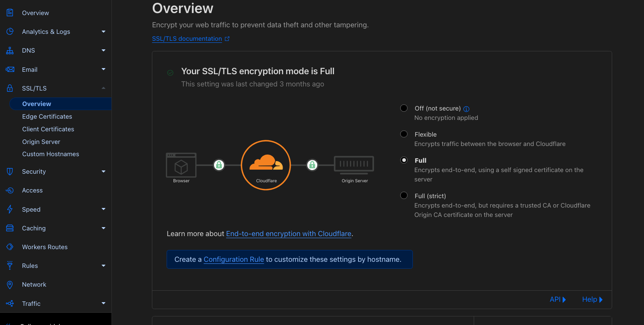Go to Origin Server submenu item
644x325 pixels.
[x=41, y=142]
